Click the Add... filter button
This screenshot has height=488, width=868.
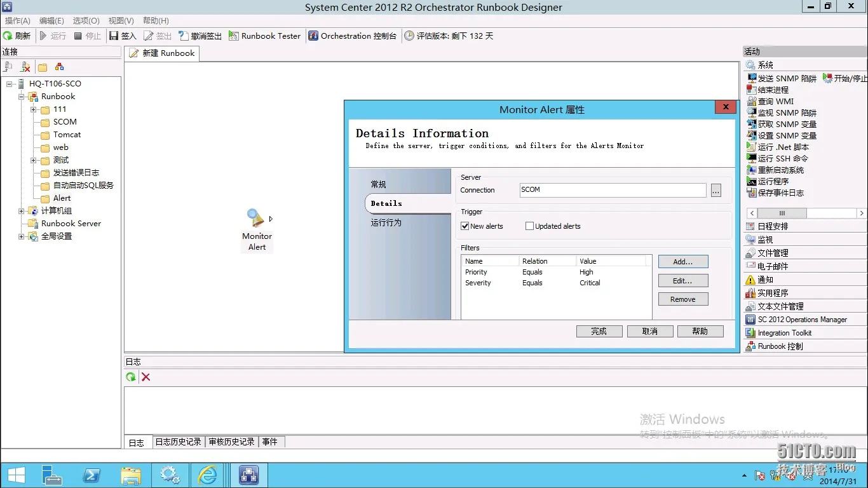(x=683, y=262)
